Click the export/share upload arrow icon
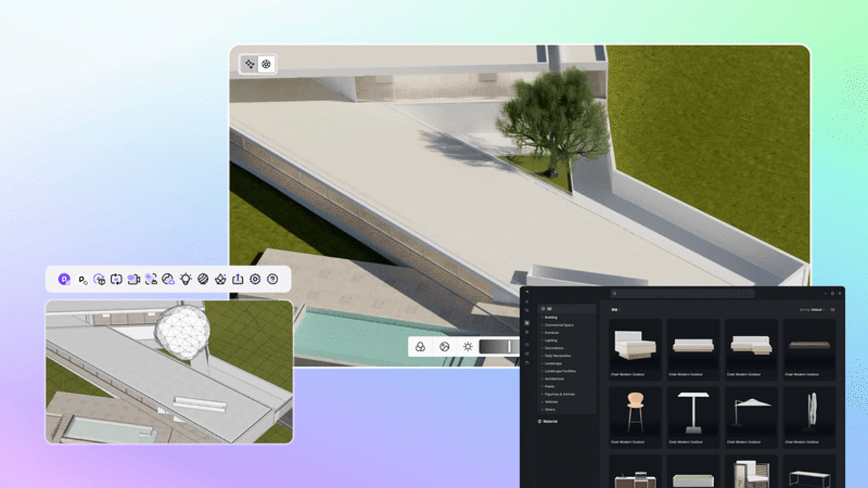The height and width of the screenshot is (488, 868). [x=237, y=279]
